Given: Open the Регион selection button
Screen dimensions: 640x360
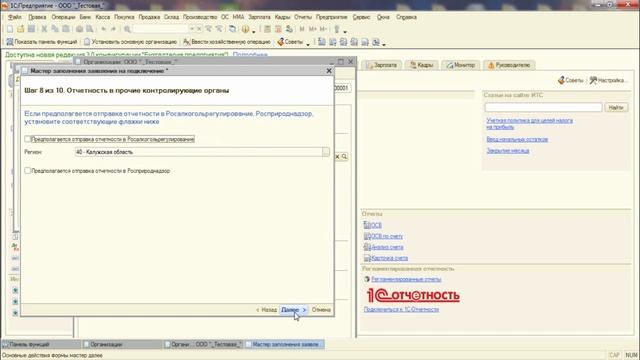Looking at the screenshot, I should click(326, 152).
